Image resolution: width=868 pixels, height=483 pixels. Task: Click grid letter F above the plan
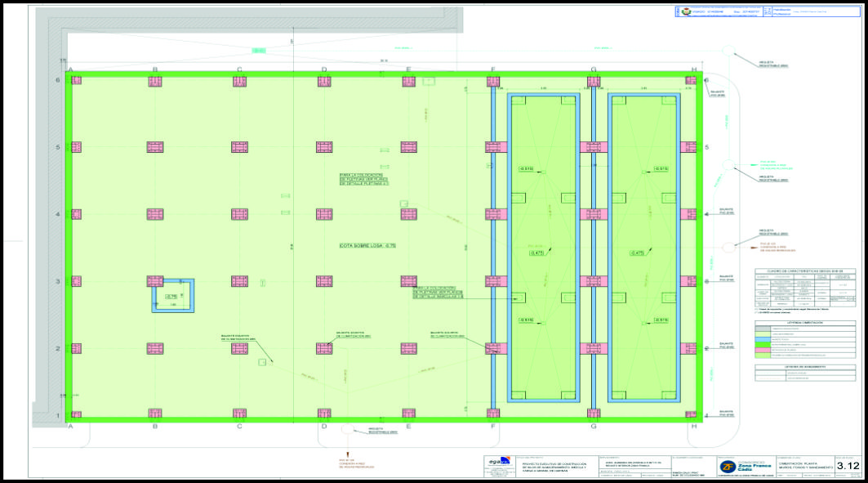492,70
